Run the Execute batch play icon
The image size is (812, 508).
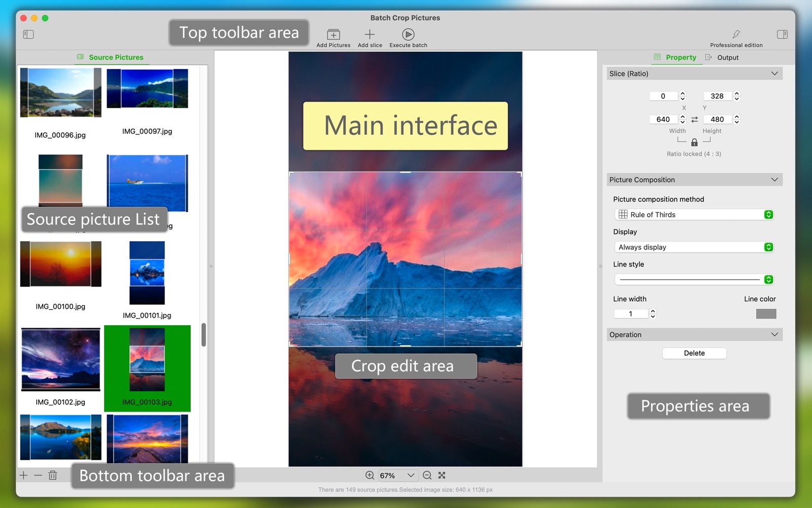coord(408,35)
